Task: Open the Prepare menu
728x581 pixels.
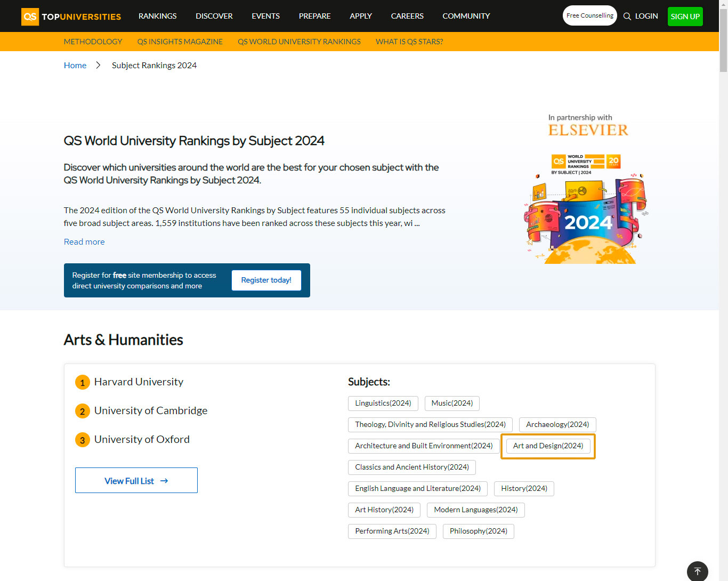Action: (x=314, y=16)
